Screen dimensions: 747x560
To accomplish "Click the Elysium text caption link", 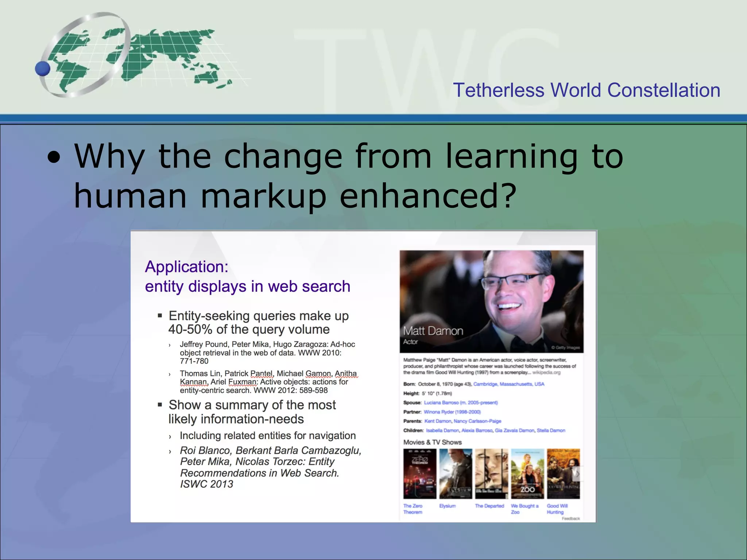I will (x=448, y=506).
